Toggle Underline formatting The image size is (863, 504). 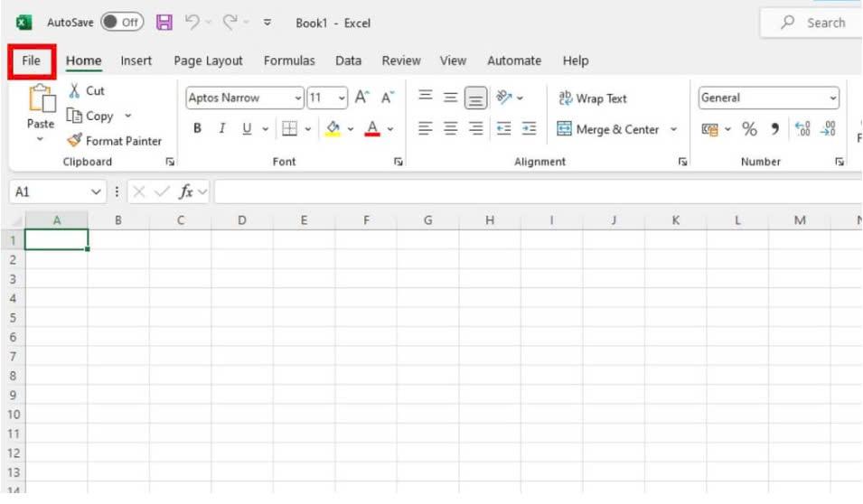[x=247, y=129]
